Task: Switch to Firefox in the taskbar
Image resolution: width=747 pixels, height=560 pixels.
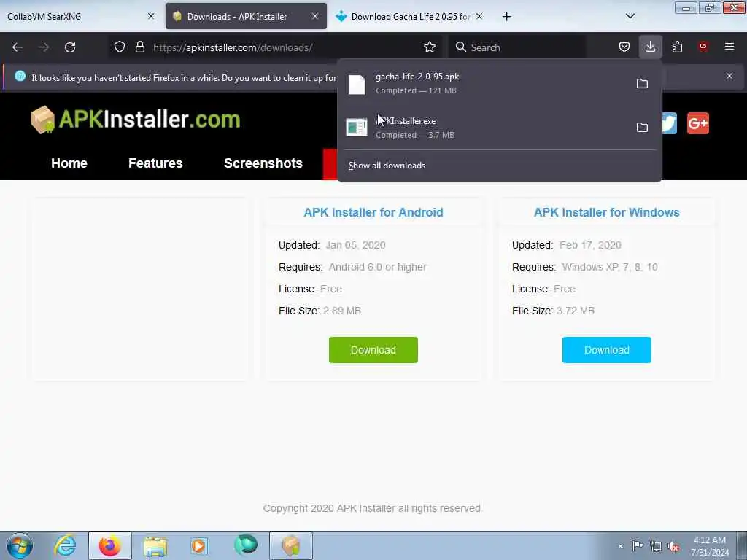Action: coord(109,545)
